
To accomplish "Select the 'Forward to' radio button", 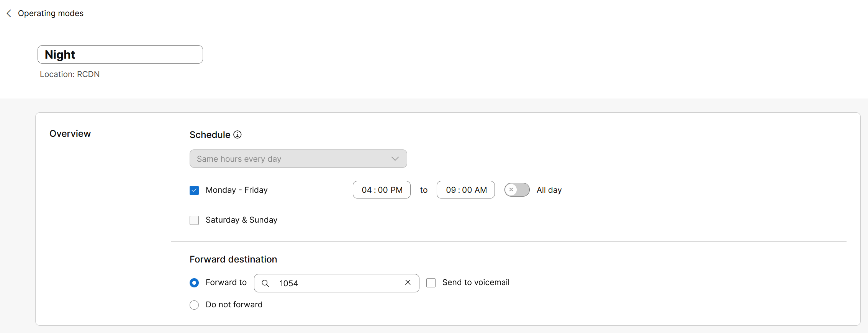I will click(194, 283).
